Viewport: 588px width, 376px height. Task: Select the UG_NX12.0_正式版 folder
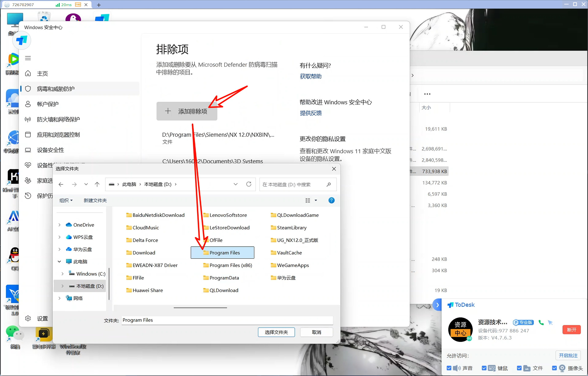294,240
